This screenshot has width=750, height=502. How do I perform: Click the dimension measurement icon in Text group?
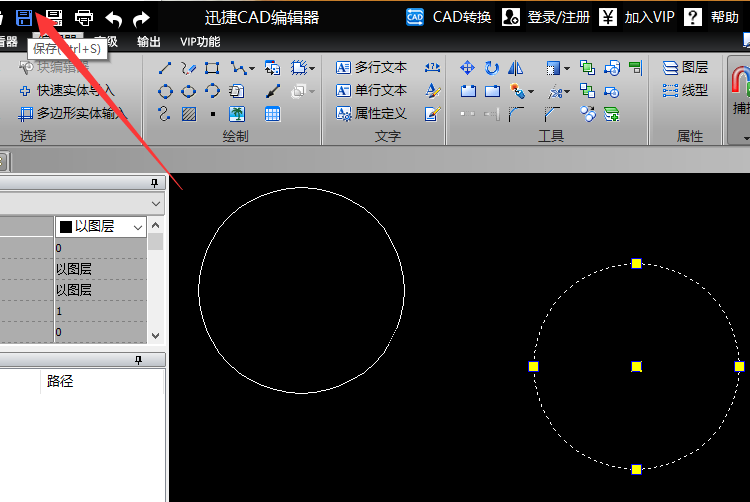click(432, 67)
